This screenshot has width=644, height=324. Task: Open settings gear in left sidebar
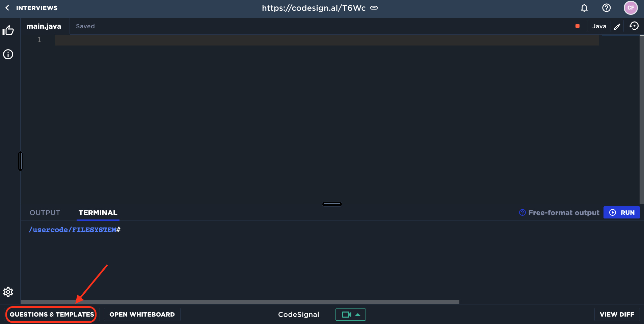tap(8, 292)
